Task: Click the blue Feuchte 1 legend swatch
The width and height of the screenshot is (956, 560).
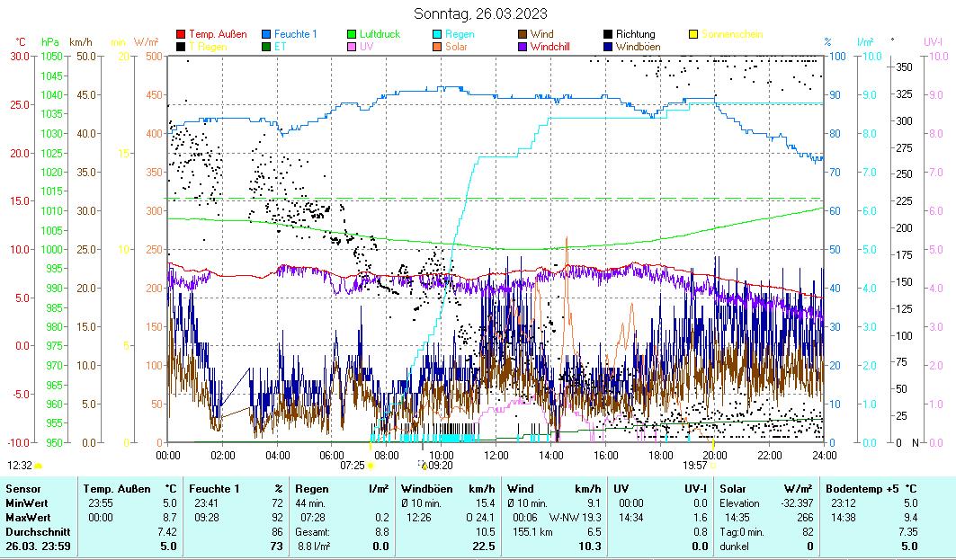Action: [266, 34]
